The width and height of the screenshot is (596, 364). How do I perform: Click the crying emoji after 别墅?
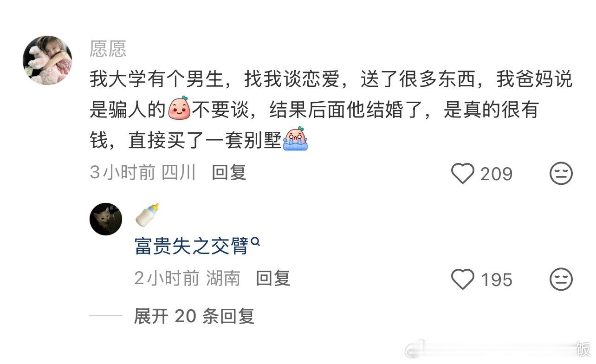click(x=295, y=139)
